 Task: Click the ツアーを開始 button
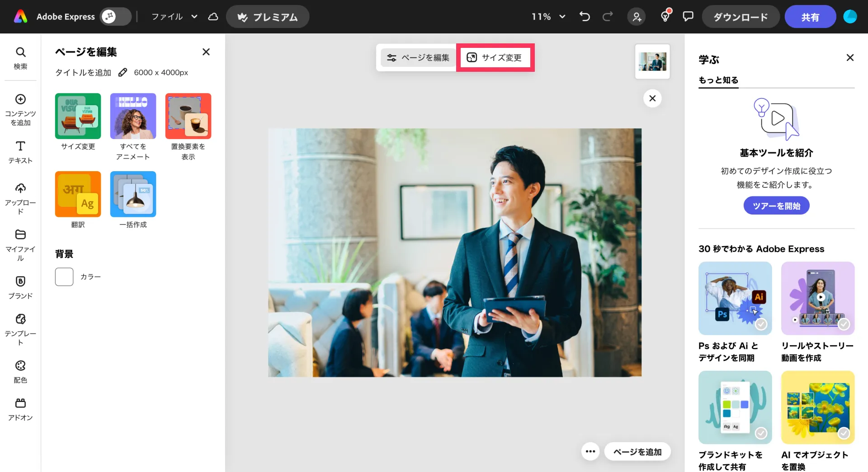776,206
